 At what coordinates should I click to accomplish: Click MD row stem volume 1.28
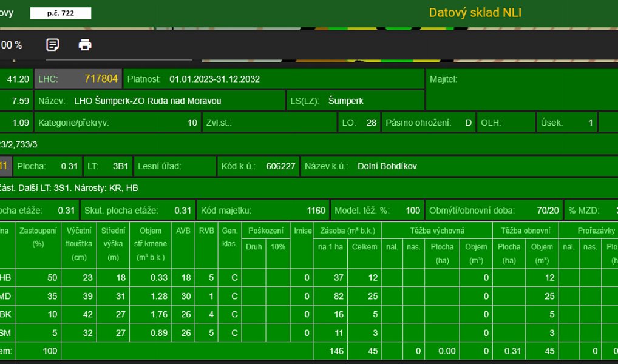point(159,296)
